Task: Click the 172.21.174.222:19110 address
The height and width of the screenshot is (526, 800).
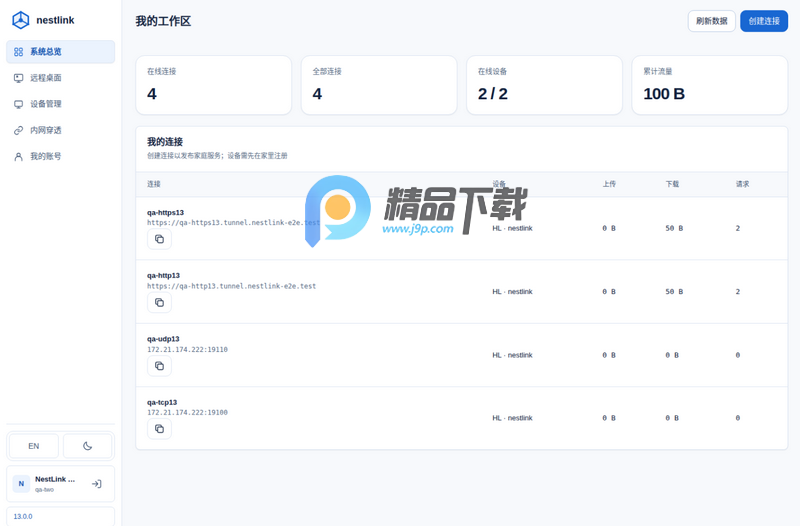Action: (x=187, y=349)
